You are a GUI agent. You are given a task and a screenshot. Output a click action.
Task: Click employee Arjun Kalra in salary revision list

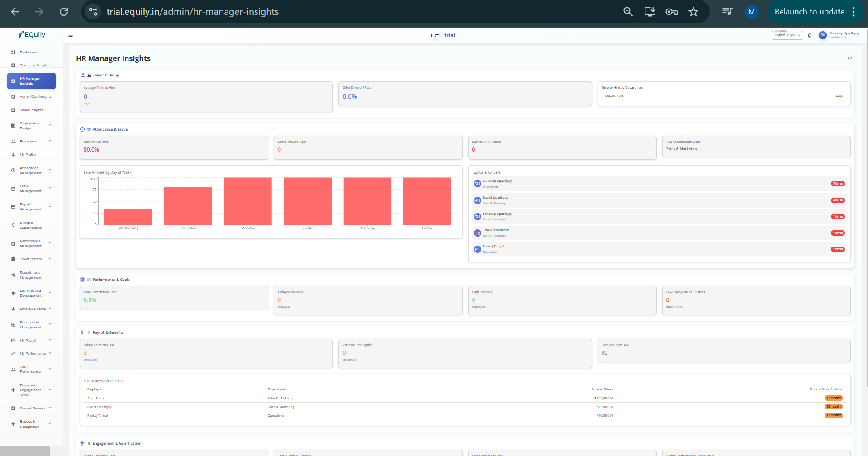point(95,398)
